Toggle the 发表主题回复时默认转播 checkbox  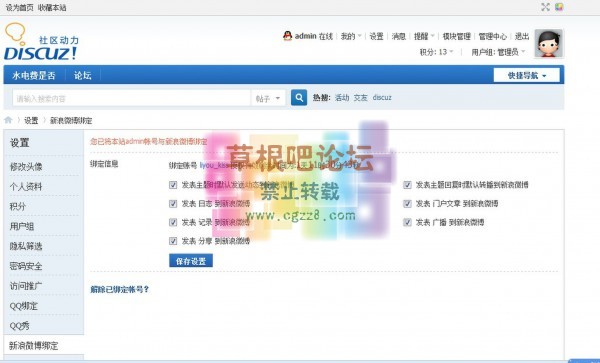pos(407,185)
